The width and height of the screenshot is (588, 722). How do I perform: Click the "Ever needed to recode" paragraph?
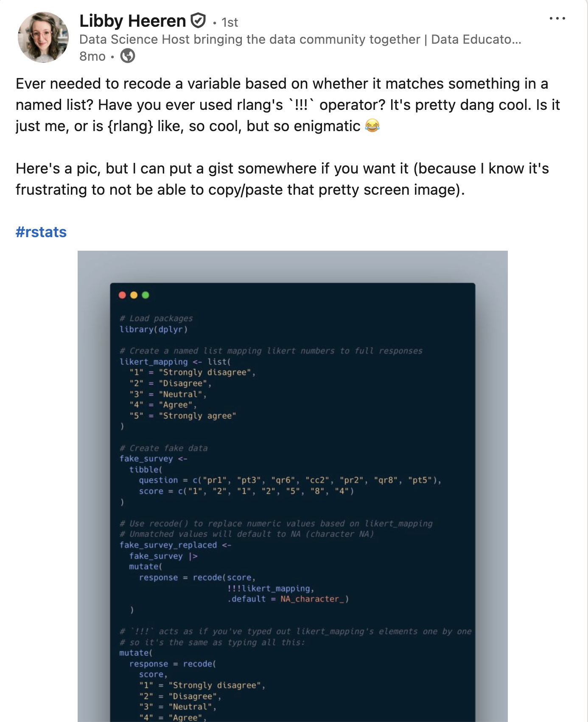(x=288, y=105)
